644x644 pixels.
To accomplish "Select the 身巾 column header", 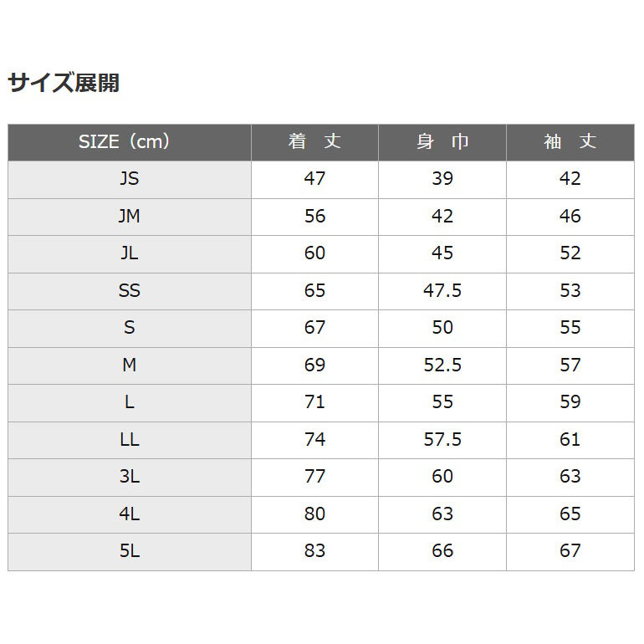I will point(442,142).
